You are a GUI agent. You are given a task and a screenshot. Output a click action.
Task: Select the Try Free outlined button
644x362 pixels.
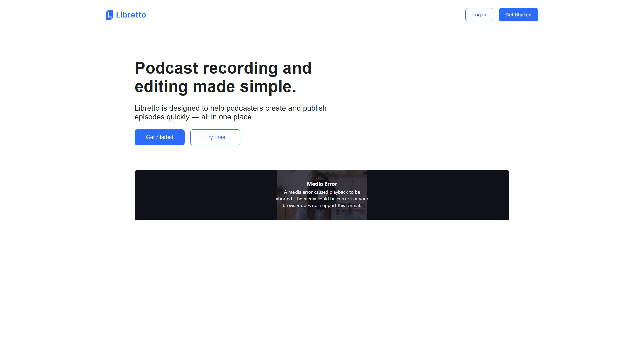coord(215,137)
